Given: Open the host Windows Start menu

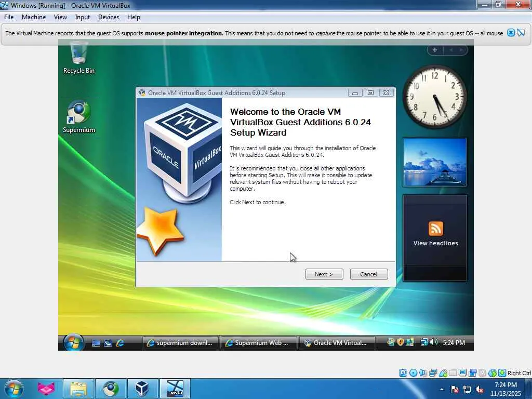Looking at the screenshot, I should pos(14,389).
